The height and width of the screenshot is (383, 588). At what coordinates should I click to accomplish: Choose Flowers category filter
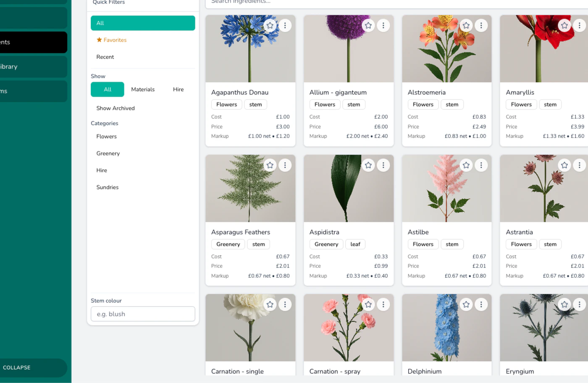(143, 136)
